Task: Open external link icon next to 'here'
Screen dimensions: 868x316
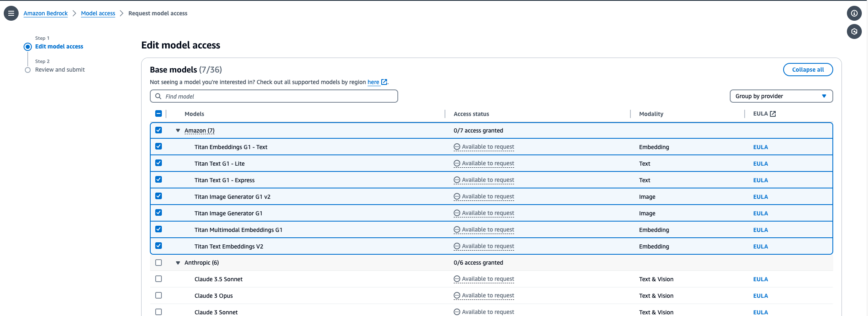Action: [384, 82]
